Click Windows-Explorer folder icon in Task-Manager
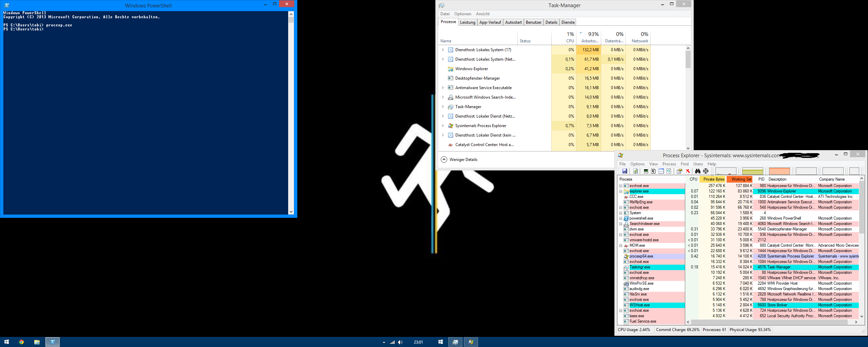The image size is (868, 347). [x=451, y=69]
